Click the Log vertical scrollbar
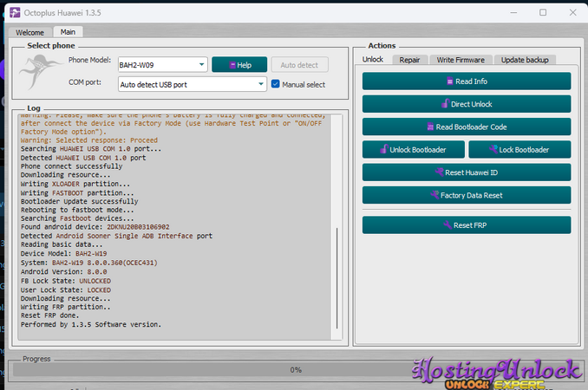Screen dimensions: 588x390 336,225
